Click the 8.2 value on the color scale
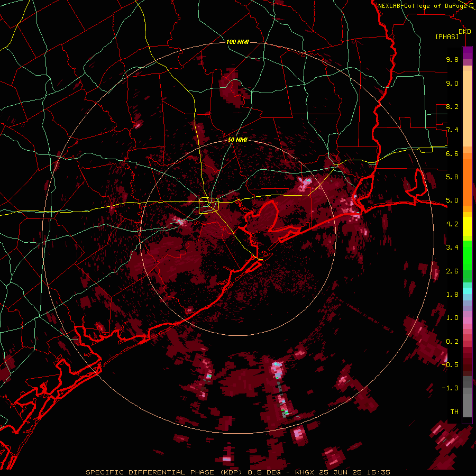Image resolution: width=476 pixels, height=476 pixels. (452, 106)
